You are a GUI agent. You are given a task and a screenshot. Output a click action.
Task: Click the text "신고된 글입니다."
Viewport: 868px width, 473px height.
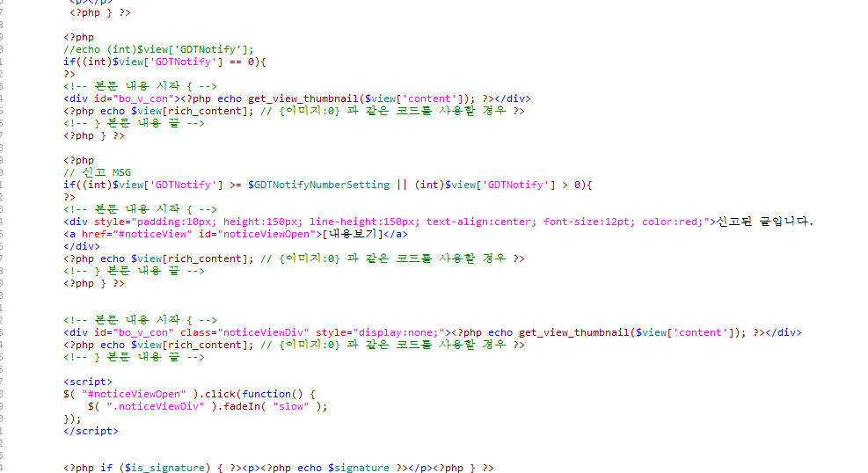click(x=765, y=222)
